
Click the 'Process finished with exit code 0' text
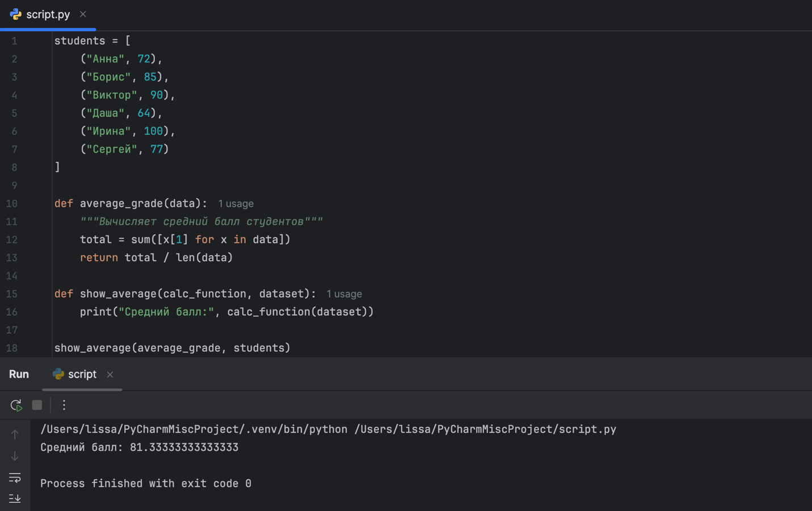(146, 484)
